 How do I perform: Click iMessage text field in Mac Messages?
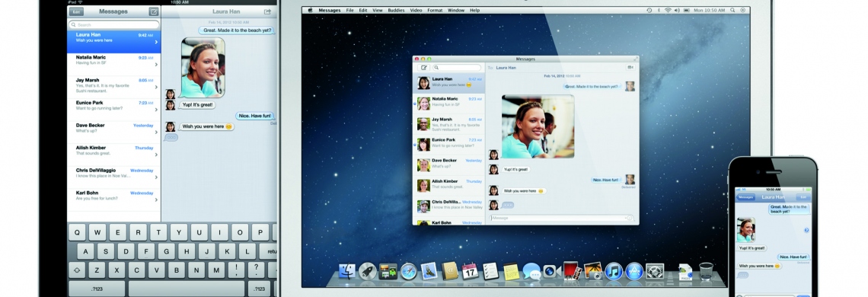pos(560,218)
